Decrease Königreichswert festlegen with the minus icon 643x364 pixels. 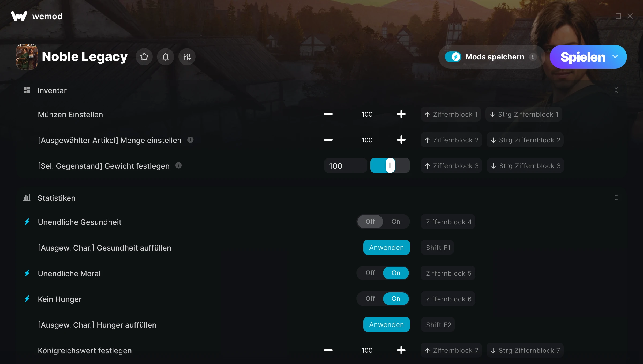pos(328,350)
